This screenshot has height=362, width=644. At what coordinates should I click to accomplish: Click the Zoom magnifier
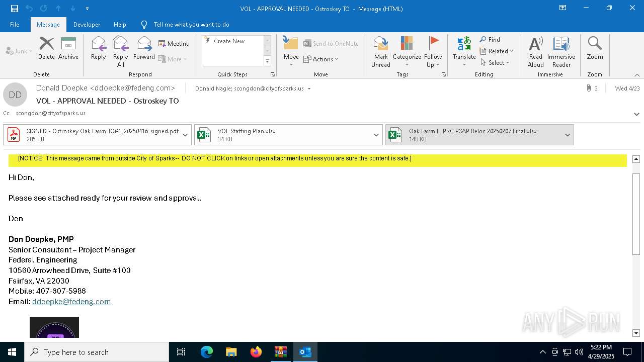595,48
